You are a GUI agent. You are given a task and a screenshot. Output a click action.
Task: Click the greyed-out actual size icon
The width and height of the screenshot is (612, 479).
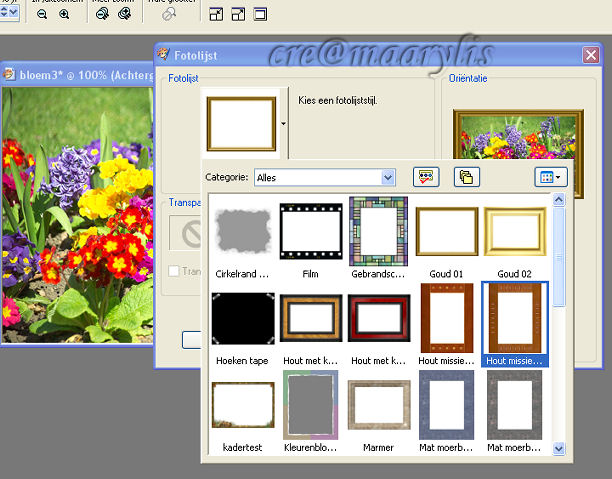click(x=169, y=15)
